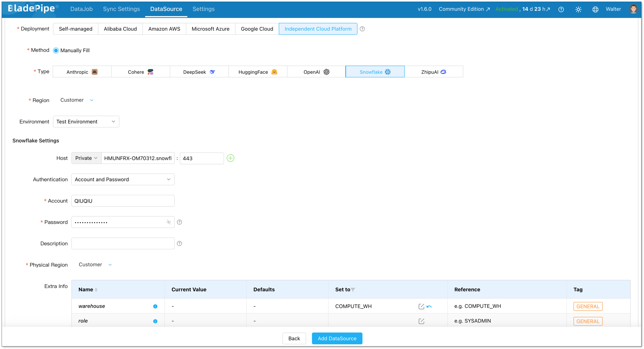This screenshot has height=349, width=644.
Task: Choose Independent Cloud Platform deployment
Action: point(318,29)
